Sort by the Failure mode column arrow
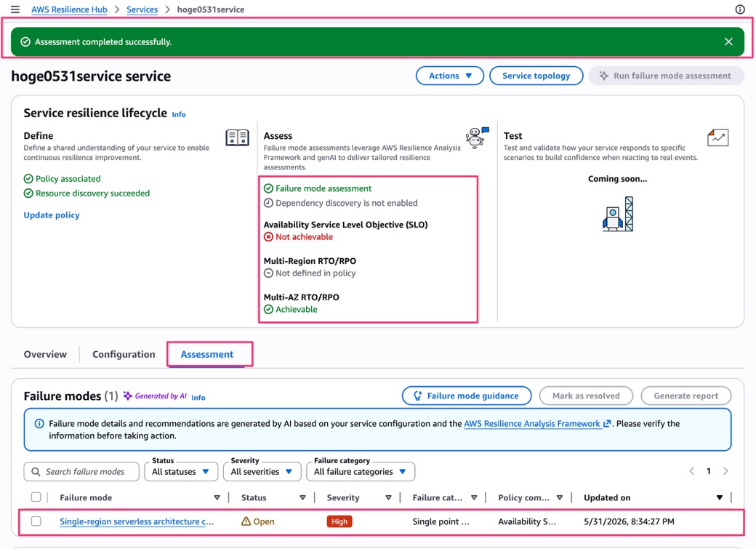This screenshot has height=549, width=756. [217, 497]
